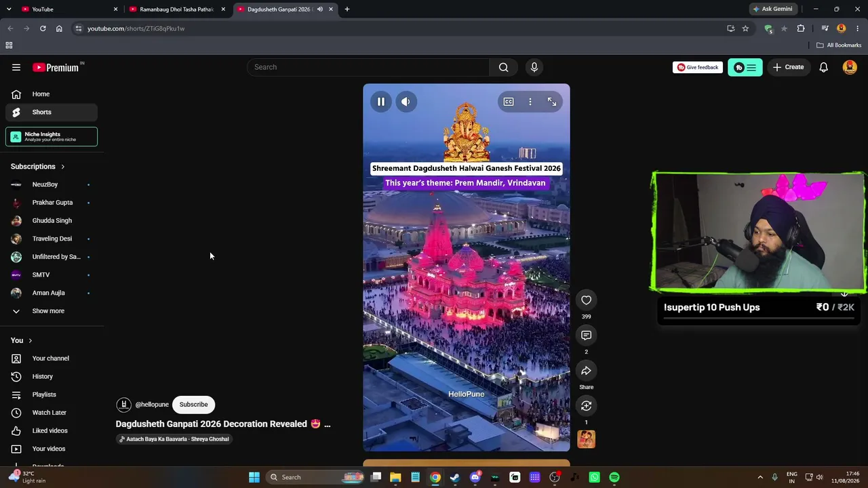Open the NeuzBoy subscription
868x488 pixels.
(52, 184)
